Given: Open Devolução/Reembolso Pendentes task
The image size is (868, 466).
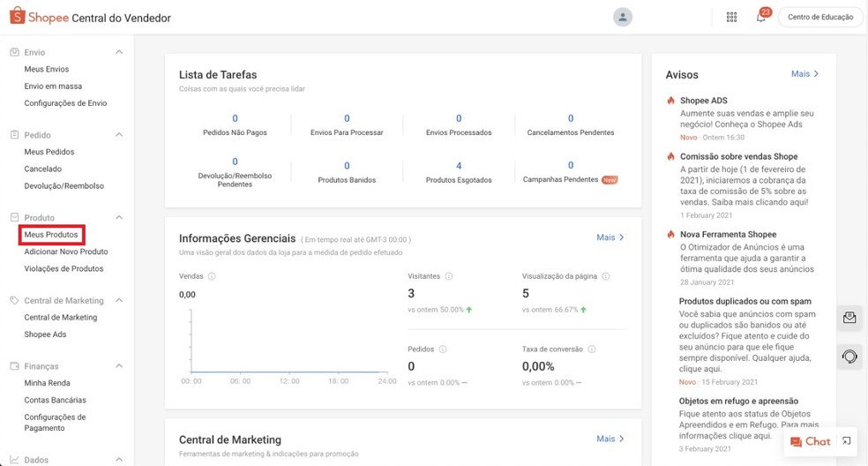Looking at the screenshot, I should pyautogui.click(x=235, y=172).
